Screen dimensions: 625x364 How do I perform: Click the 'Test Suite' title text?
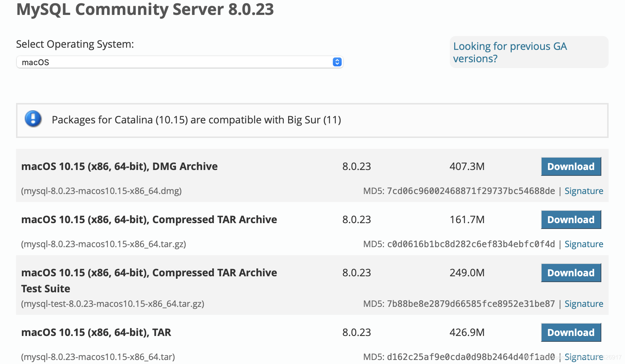point(46,289)
